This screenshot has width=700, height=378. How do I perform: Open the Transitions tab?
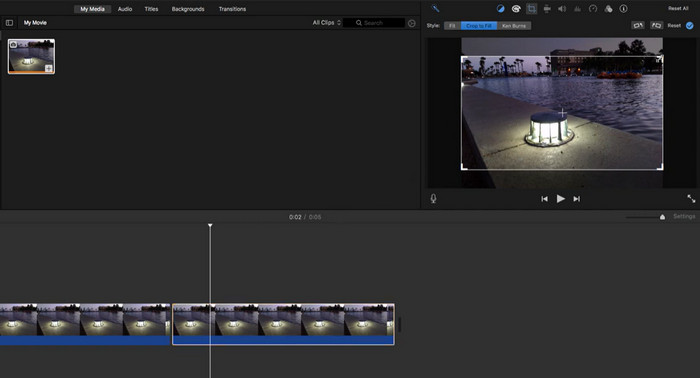[x=232, y=9]
